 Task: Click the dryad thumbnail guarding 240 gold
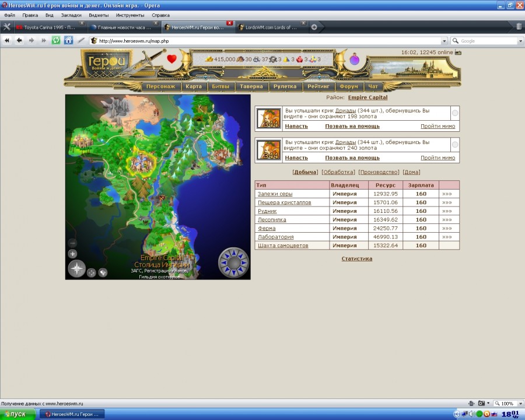[269, 150]
